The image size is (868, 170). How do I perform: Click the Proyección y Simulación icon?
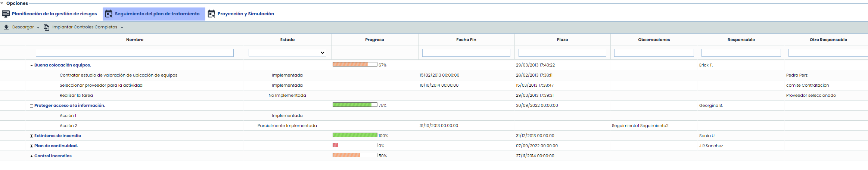(211, 14)
